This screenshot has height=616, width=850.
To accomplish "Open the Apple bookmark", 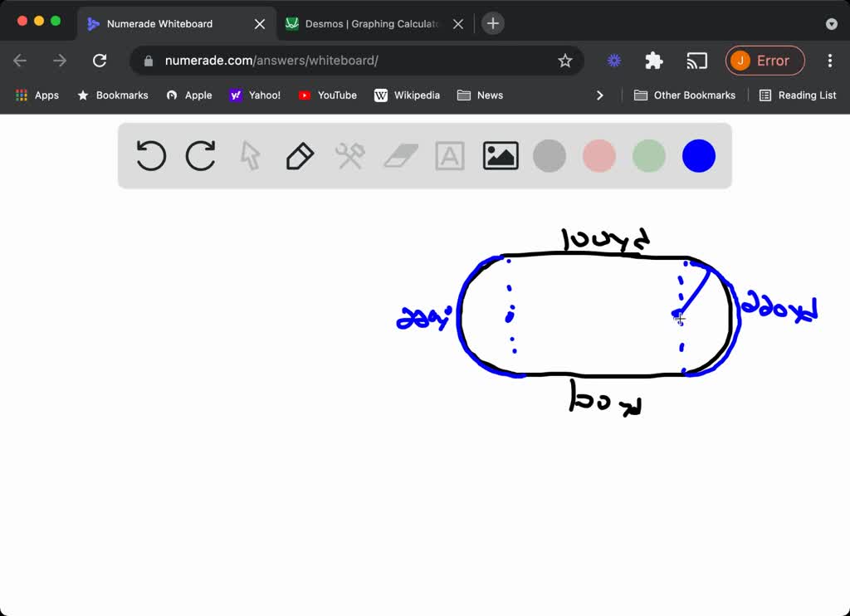I will click(x=189, y=95).
